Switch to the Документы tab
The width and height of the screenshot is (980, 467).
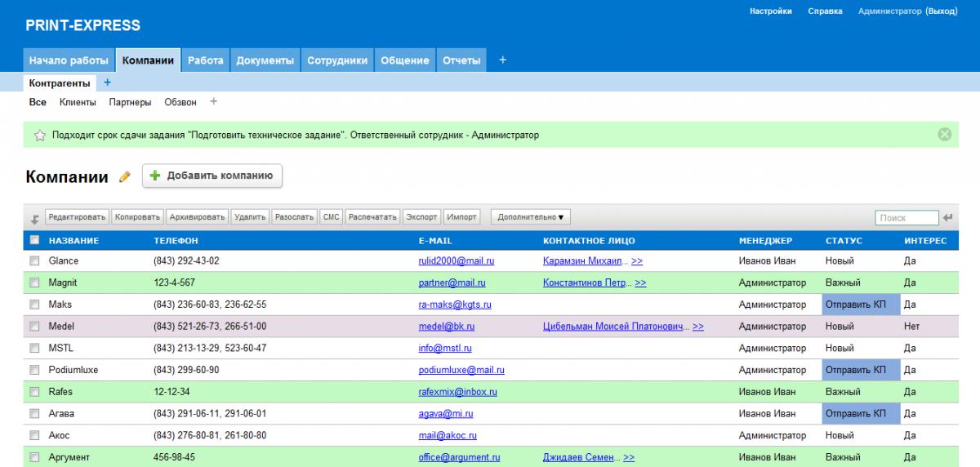click(x=265, y=60)
